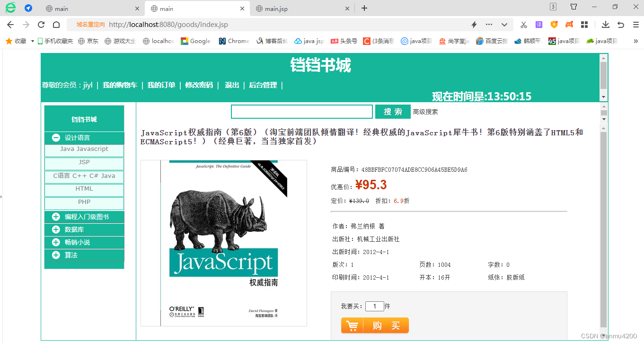
Task: Expand the 畅销小说 category
Action: pos(84,242)
